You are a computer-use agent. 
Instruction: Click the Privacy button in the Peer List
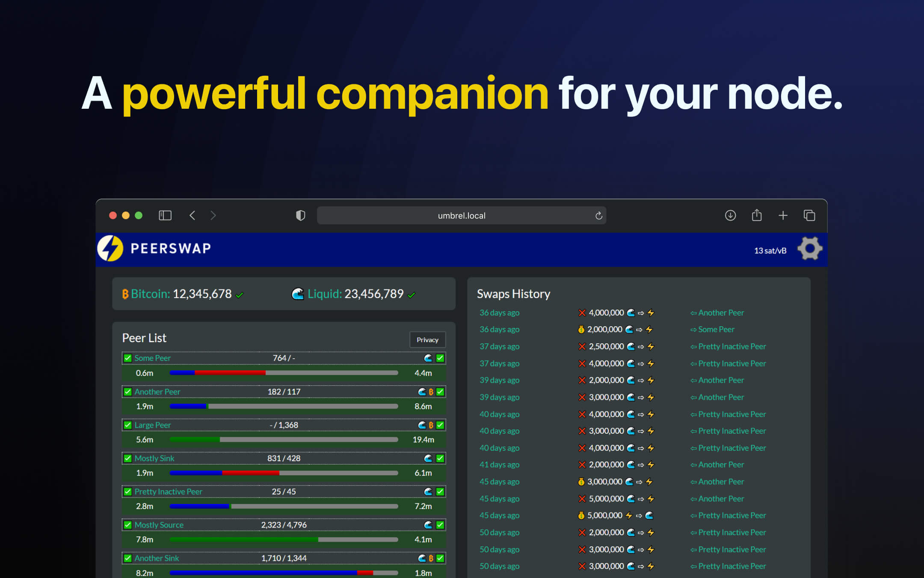(427, 340)
